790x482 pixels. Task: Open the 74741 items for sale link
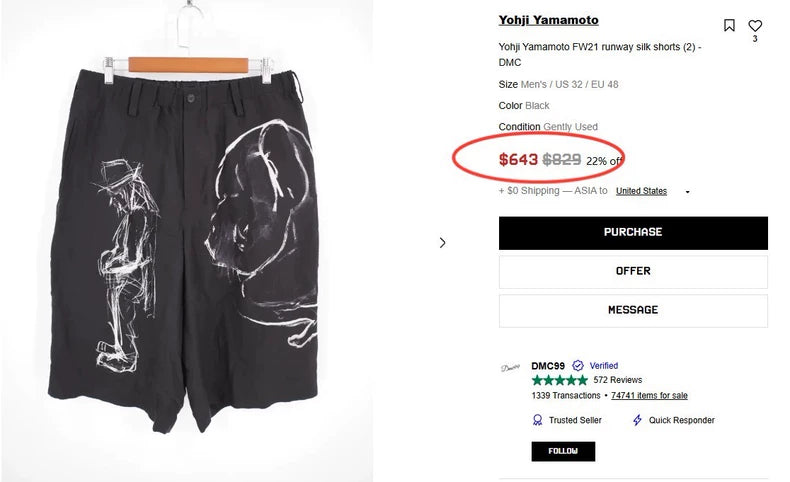point(649,396)
